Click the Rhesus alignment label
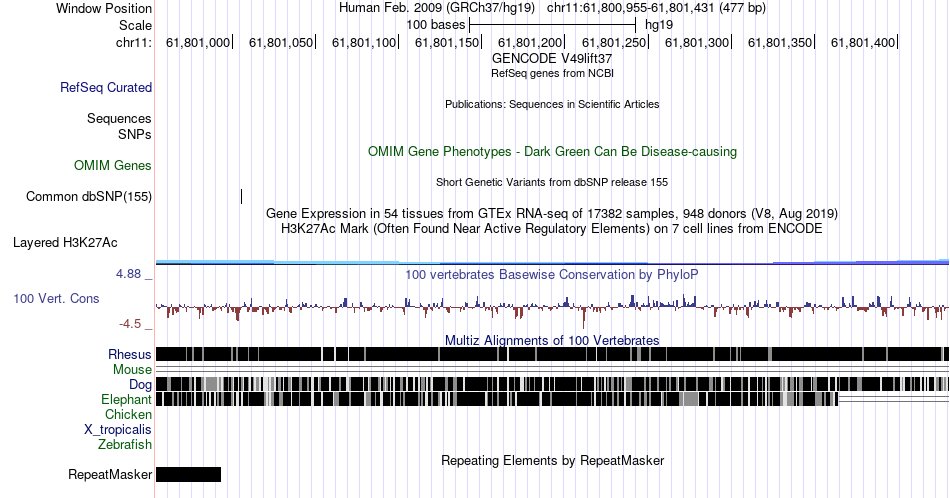The height and width of the screenshot is (498, 950). pos(130,354)
